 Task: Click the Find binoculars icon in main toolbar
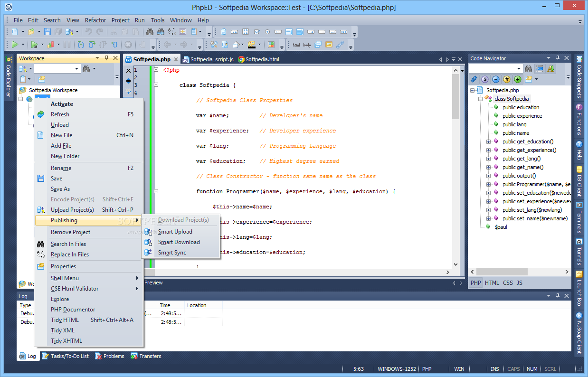pos(150,32)
